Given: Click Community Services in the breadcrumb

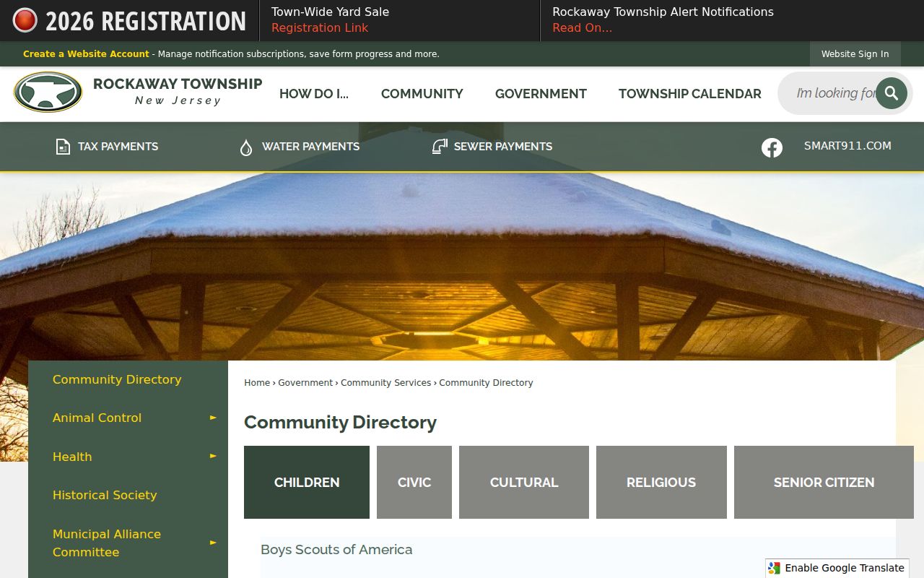Looking at the screenshot, I should pyautogui.click(x=385, y=383).
